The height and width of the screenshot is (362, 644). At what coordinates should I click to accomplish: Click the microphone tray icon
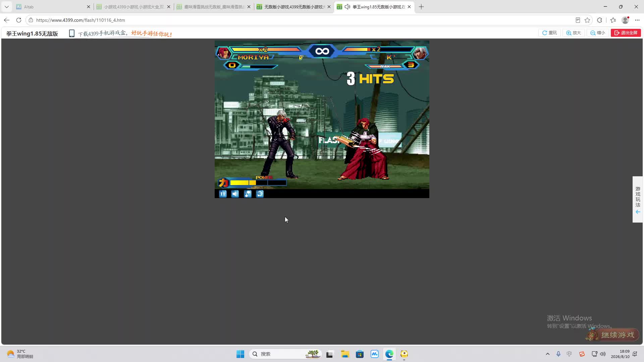point(558,354)
